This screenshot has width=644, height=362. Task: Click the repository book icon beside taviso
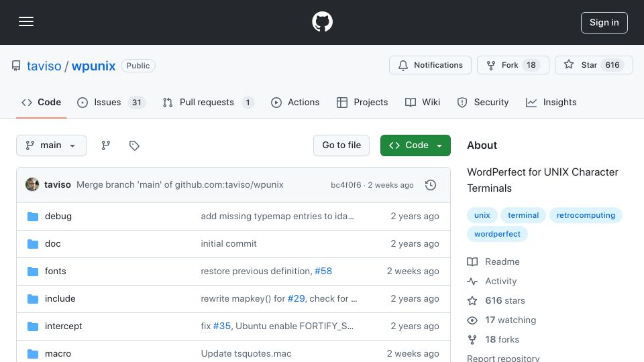(16, 66)
